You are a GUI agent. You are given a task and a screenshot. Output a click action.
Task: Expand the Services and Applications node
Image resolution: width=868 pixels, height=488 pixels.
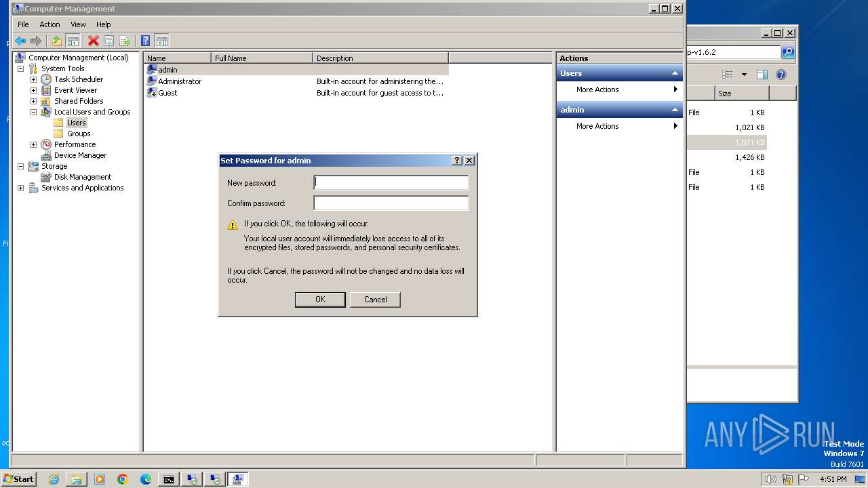point(20,188)
